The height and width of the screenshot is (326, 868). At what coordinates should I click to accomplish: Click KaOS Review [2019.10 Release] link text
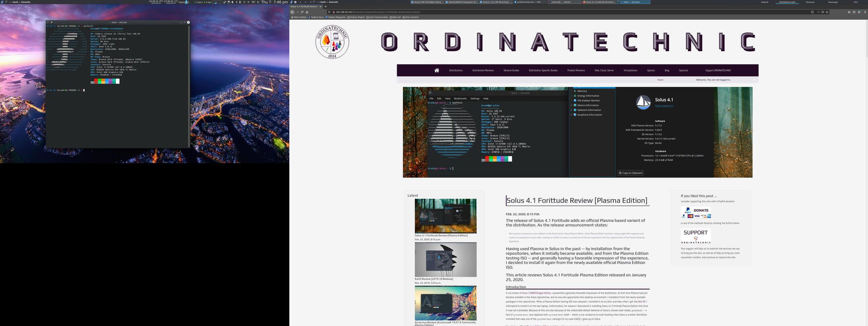[x=434, y=279]
